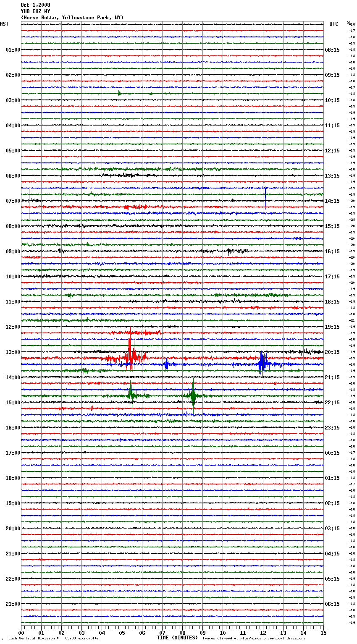
Task: Select the 20:00 MST row label
Action: tap(13, 529)
